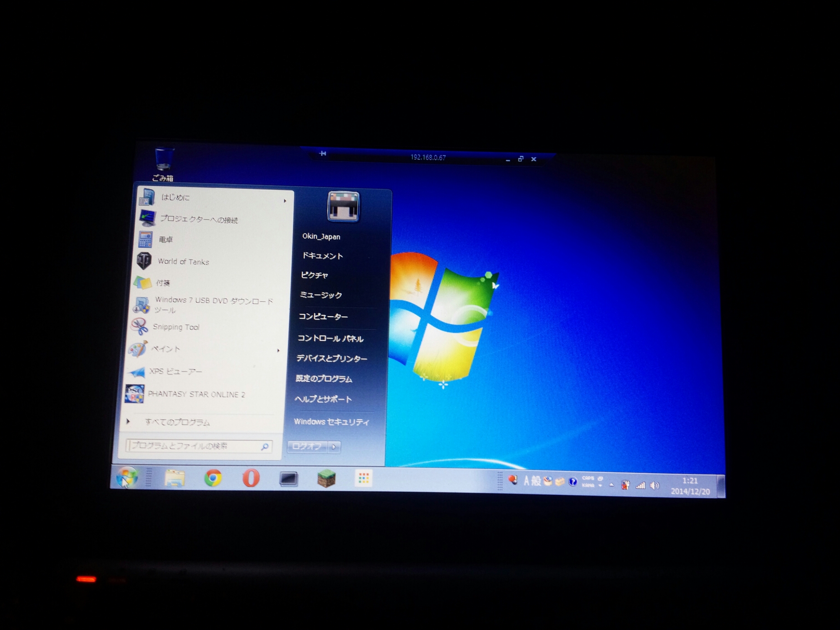Launch Minecraft grass block taskbar icon
This screenshot has width=840, height=630.
326,479
